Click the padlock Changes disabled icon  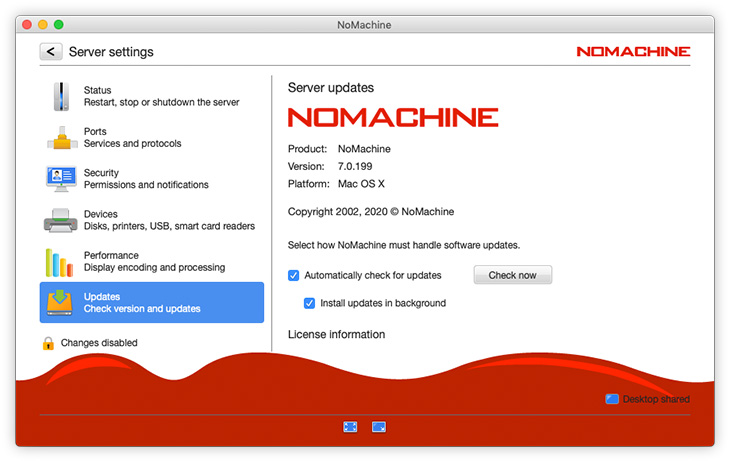click(x=48, y=343)
